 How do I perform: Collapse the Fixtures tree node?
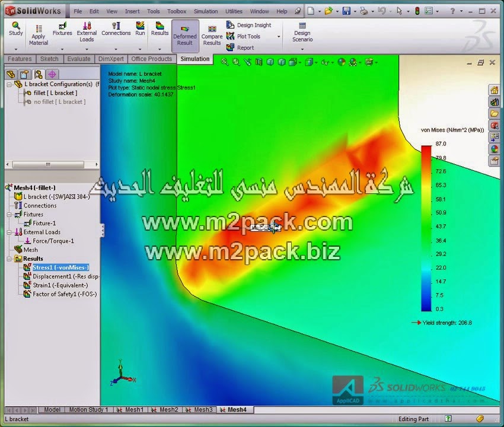9,215
